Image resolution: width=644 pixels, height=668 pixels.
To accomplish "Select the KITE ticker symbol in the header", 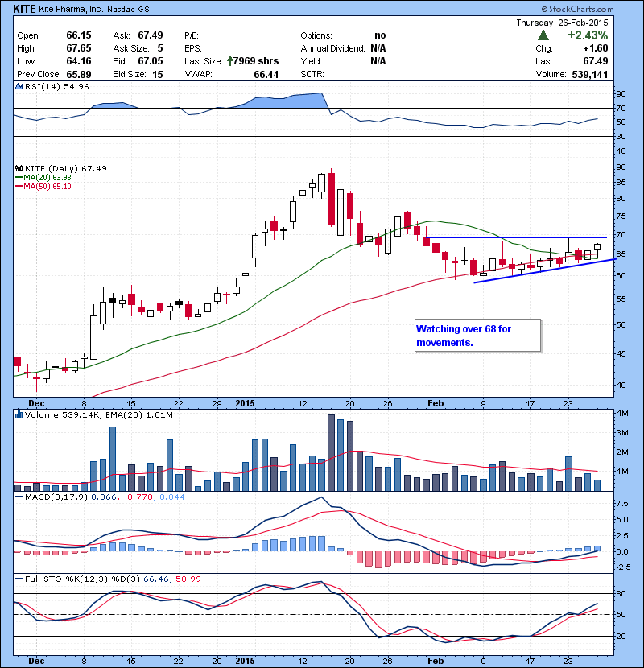I will coord(24,9).
